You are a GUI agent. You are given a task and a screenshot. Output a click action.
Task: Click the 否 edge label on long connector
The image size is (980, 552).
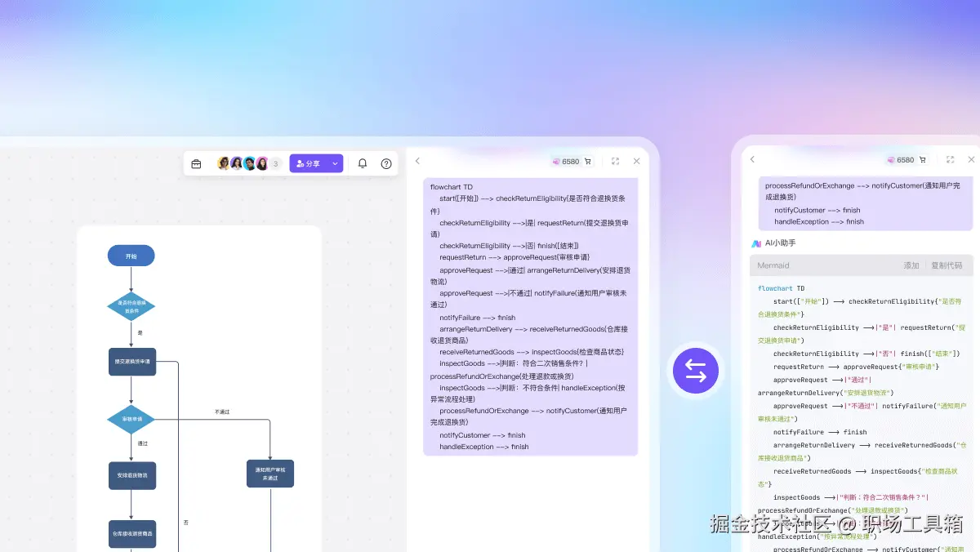(x=185, y=522)
